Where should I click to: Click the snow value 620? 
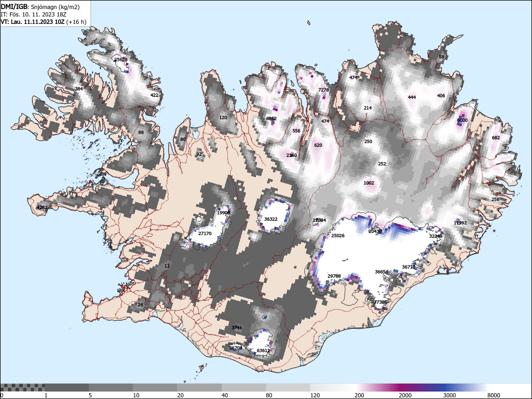[x=318, y=145]
